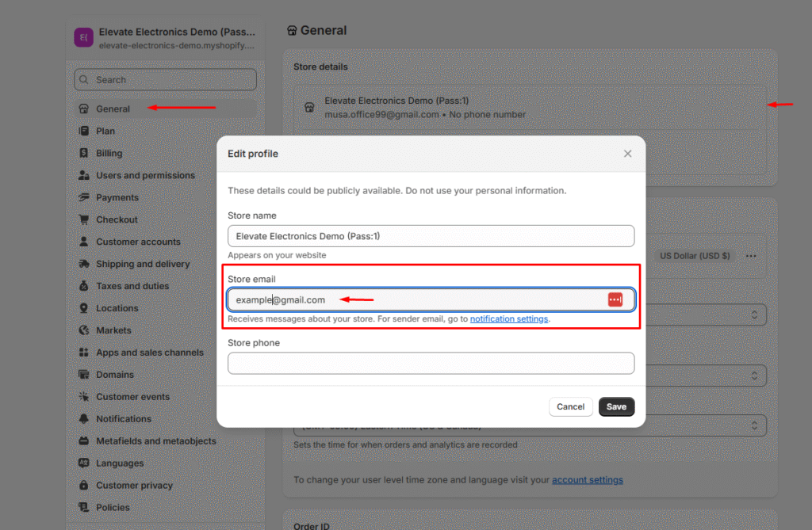The width and height of the screenshot is (812, 530).
Task: Click the 'Edit profile' dialog title
Action: (x=253, y=154)
